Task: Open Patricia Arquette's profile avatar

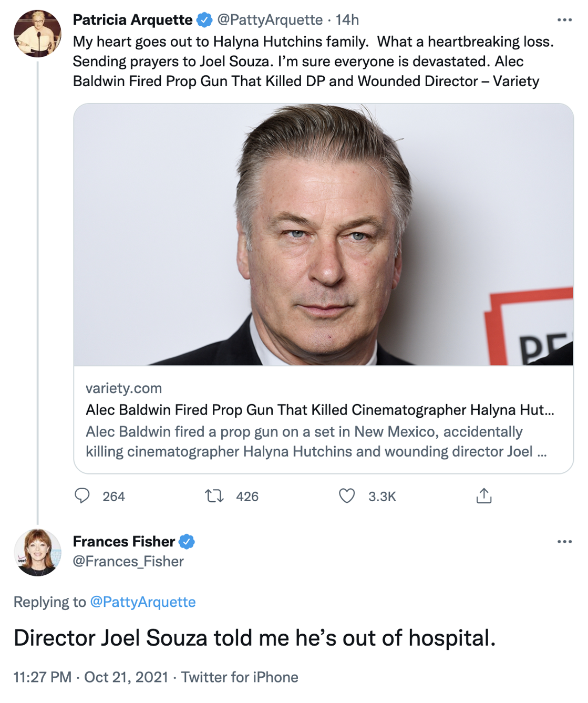Action: [37, 34]
